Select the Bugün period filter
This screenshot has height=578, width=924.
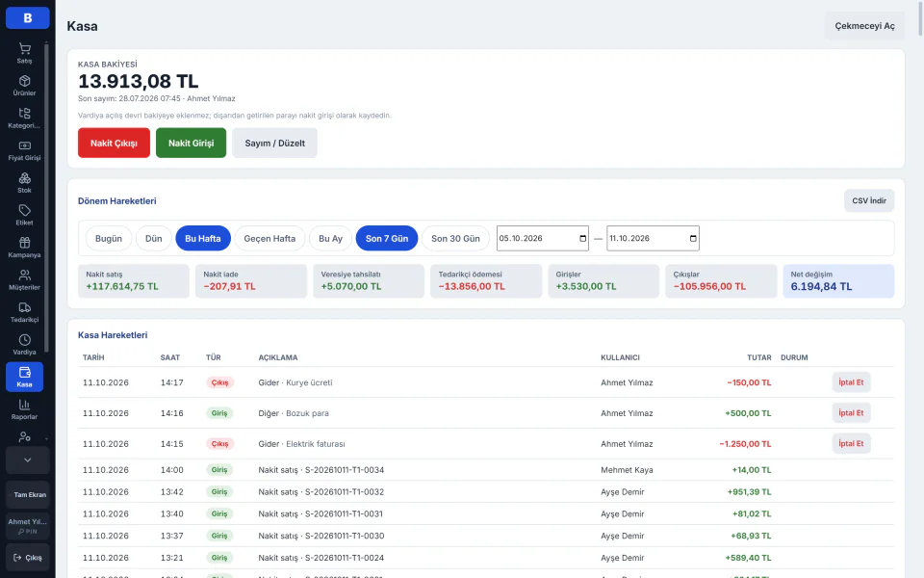click(109, 238)
